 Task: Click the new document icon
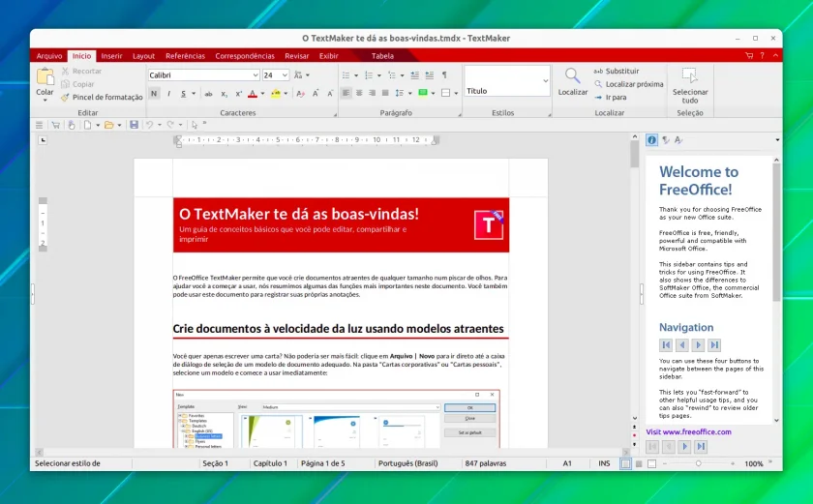[88, 125]
